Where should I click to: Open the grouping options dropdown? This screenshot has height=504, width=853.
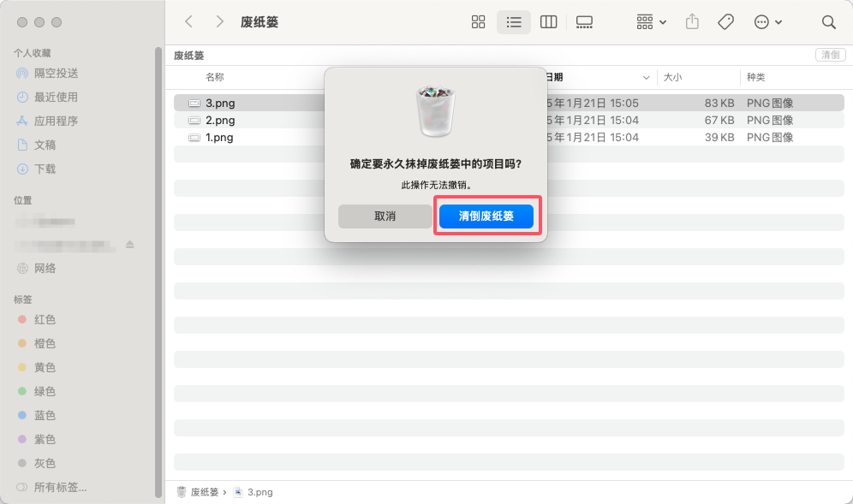coord(650,21)
